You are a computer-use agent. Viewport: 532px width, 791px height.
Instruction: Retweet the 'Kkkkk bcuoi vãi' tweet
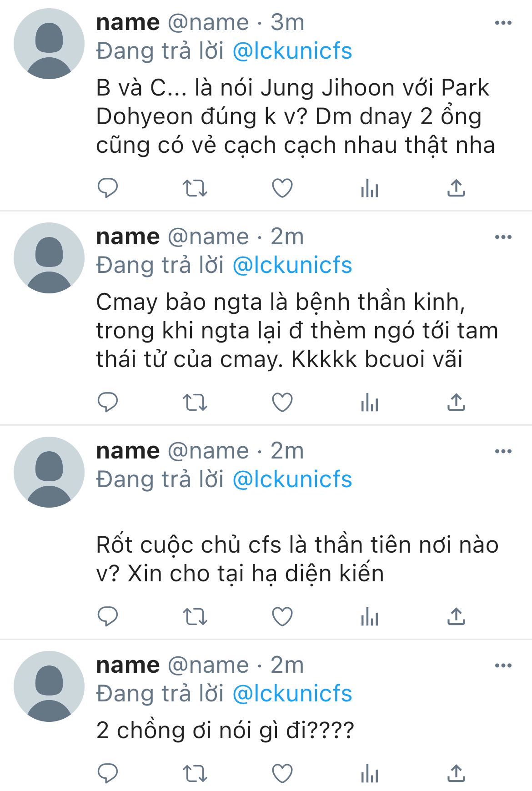[x=195, y=402]
